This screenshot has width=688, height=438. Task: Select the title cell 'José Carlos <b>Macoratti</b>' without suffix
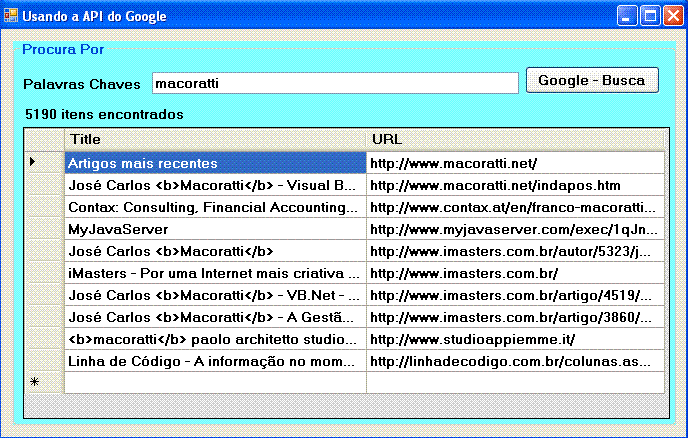coord(215,251)
